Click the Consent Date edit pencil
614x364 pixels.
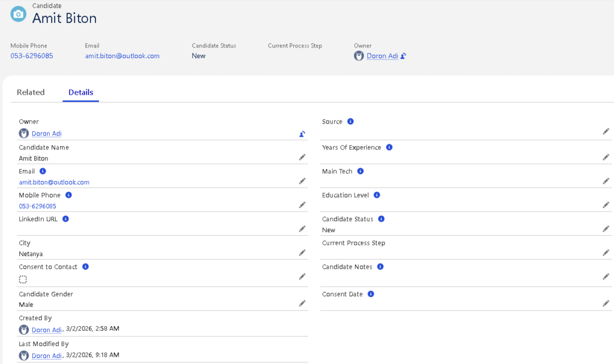606,304
